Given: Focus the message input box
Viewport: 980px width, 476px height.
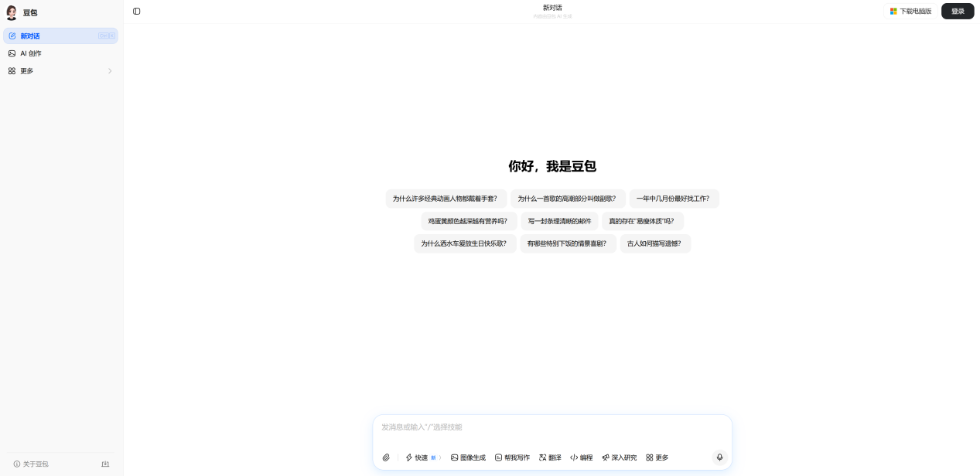Looking at the screenshot, I should click(552, 427).
